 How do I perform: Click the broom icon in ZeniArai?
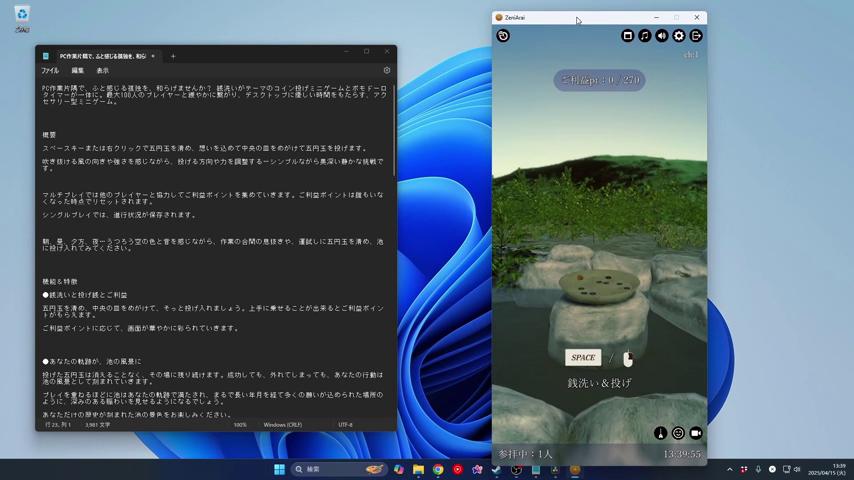click(x=660, y=433)
